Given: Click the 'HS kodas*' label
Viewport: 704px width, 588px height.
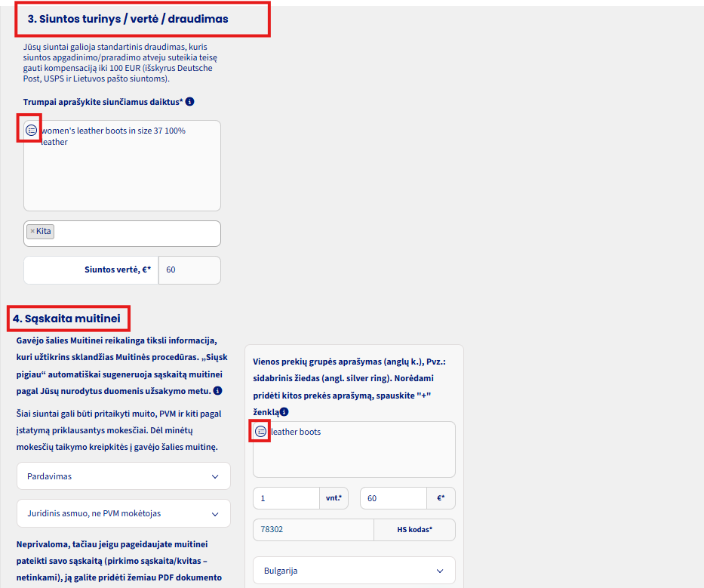Looking at the screenshot, I should pyautogui.click(x=414, y=530).
